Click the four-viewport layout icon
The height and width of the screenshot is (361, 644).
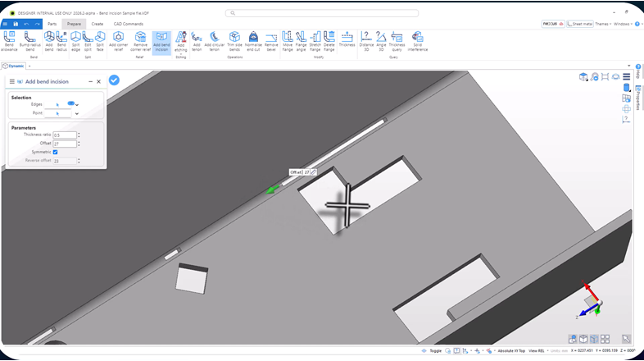click(x=605, y=339)
